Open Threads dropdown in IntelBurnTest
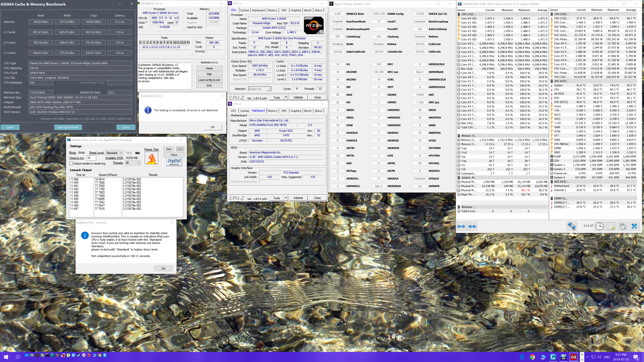Screen dimensions: 644x362 pos(133,163)
